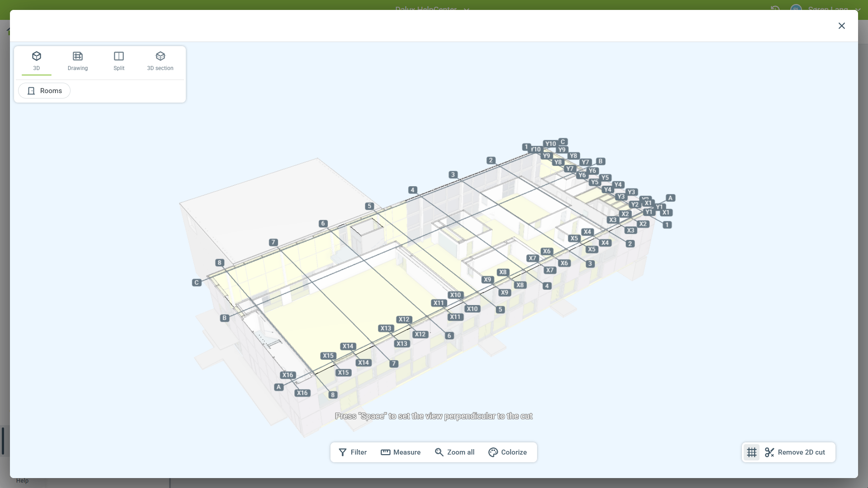Expand the user account dropdown arrow
Viewport: 868px width, 488px height.
tap(858, 9)
